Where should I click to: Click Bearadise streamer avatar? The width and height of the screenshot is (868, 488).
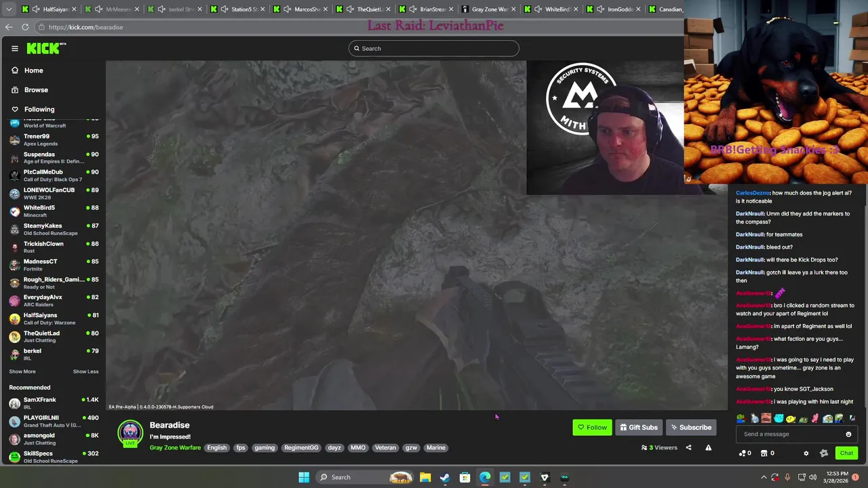click(x=130, y=433)
